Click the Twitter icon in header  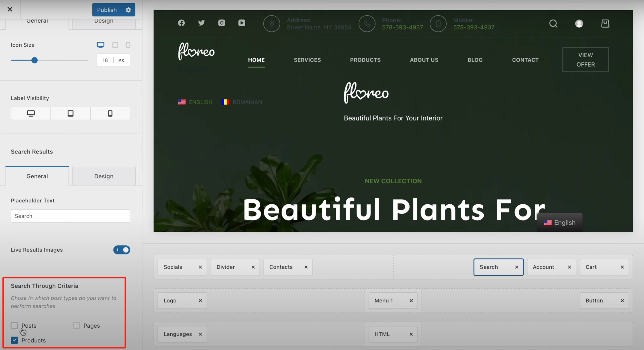(201, 23)
